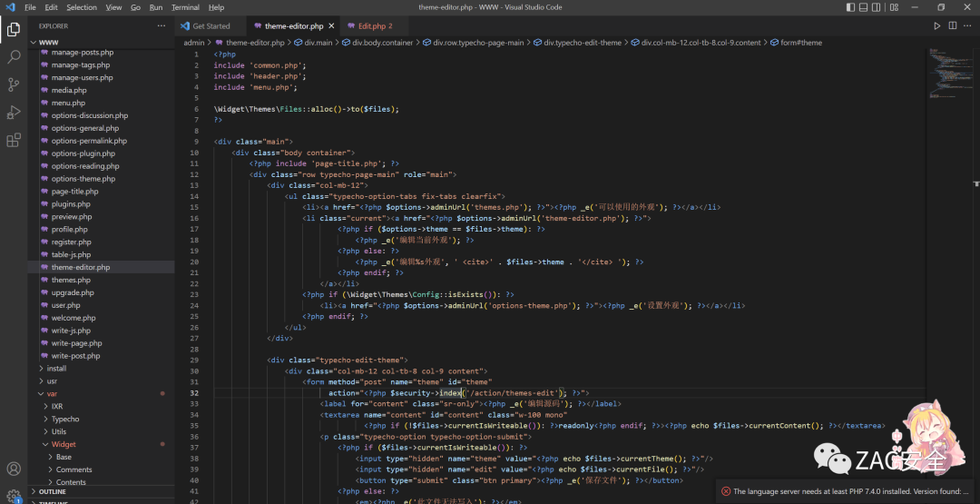Click the VS Code logo icon

pyautogui.click(x=10, y=7)
